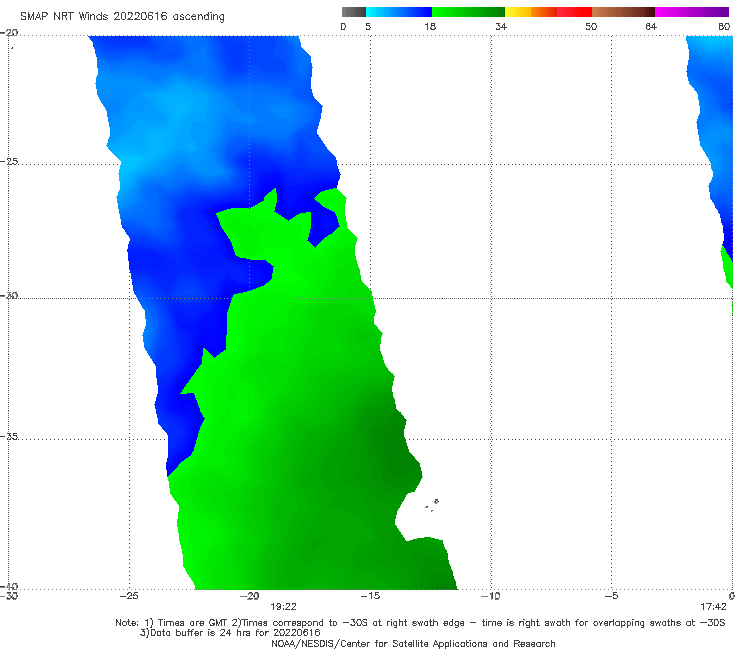The width and height of the screenshot is (740, 650).
Task: Select the '-35' latitude label on the left axis
Action: click(9, 437)
